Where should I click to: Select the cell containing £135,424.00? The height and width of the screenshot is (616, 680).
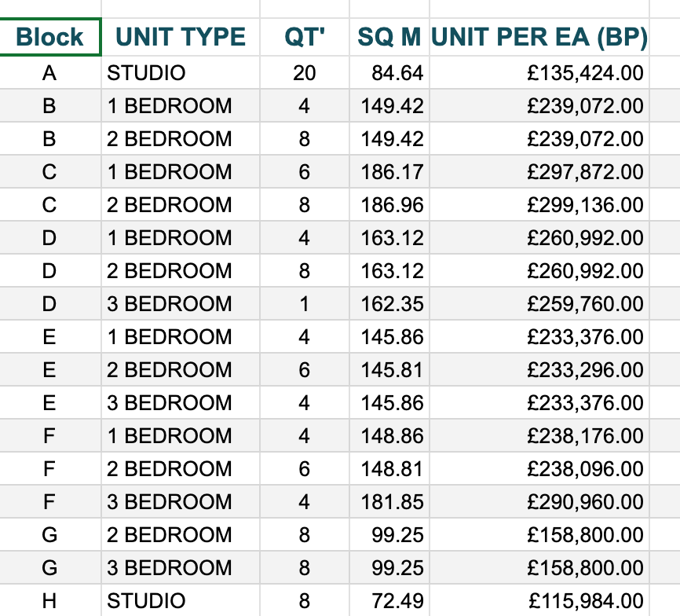586,73
